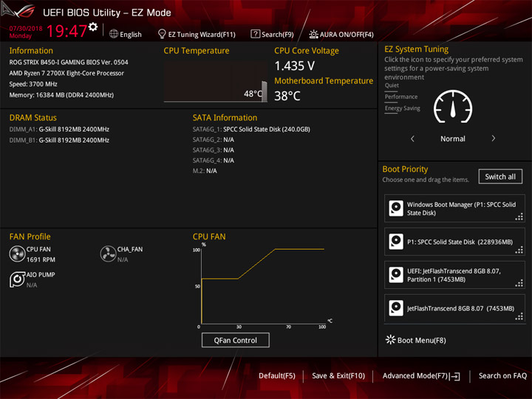
Task: Click the AMD Ryzen 7 2700X processor line
Action: coord(66,73)
